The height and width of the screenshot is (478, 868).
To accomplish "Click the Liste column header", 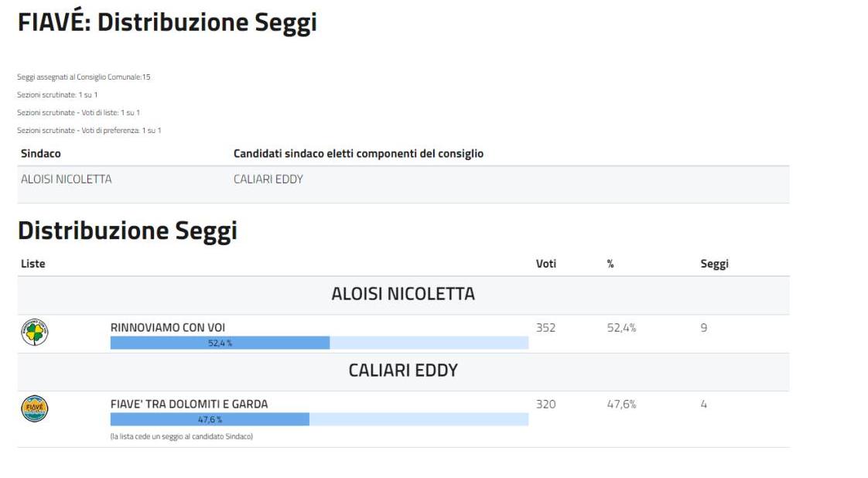I will (33, 264).
